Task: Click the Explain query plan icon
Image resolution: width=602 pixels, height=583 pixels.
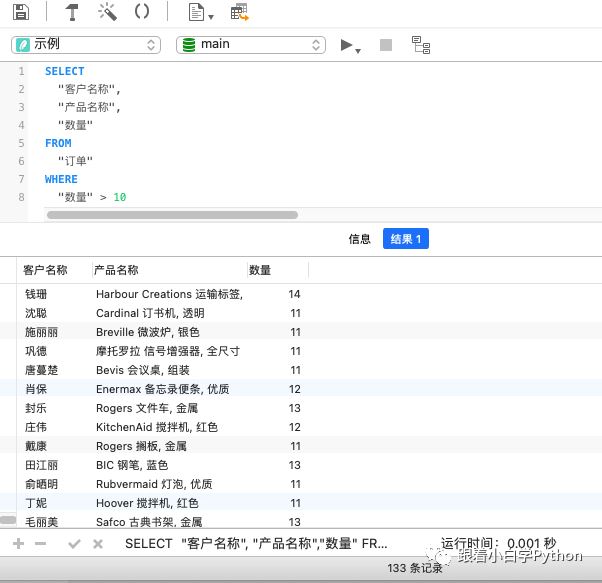Action: click(421, 45)
